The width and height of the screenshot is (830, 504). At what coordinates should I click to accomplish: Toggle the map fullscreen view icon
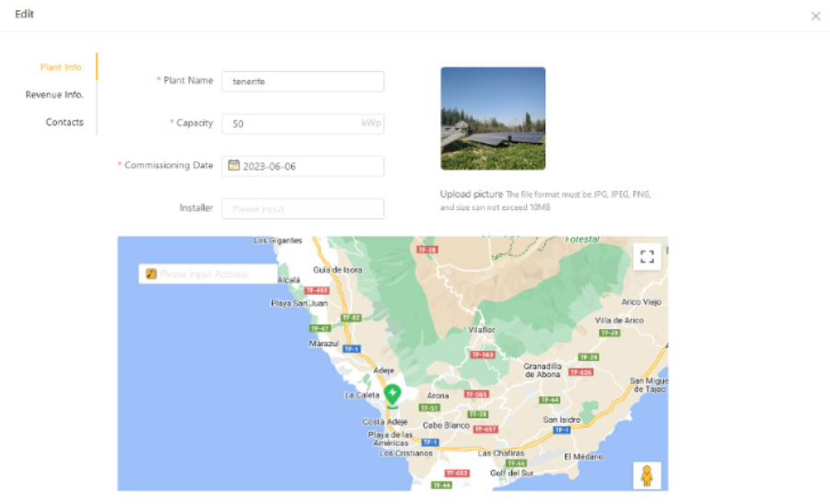647,257
